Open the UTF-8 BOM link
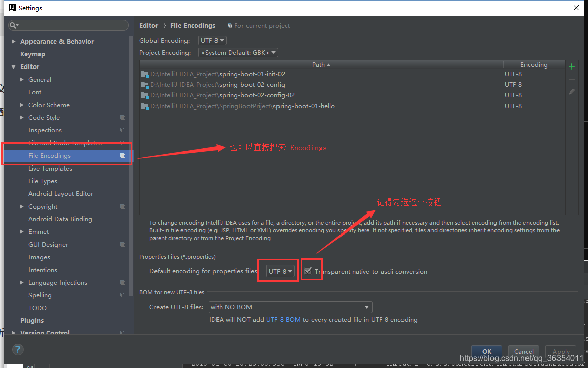The height and width of the screenshot is (368, 588). (283, 320)
